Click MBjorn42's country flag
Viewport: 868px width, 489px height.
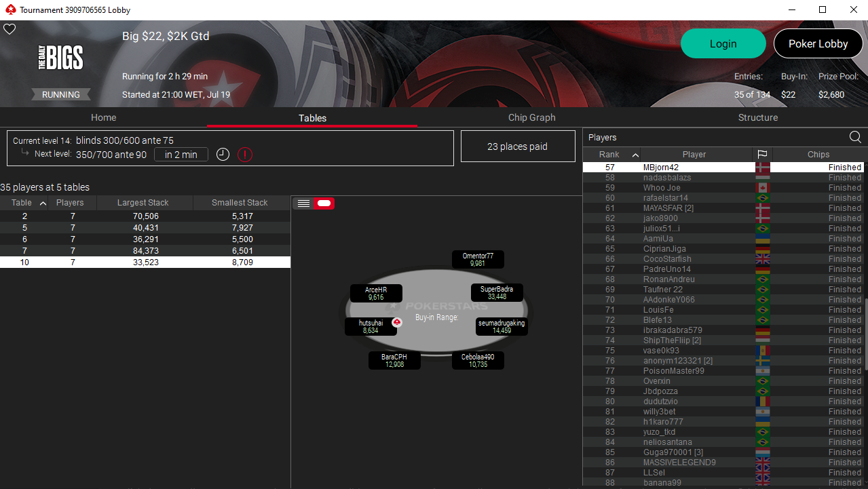click(763, 168)
